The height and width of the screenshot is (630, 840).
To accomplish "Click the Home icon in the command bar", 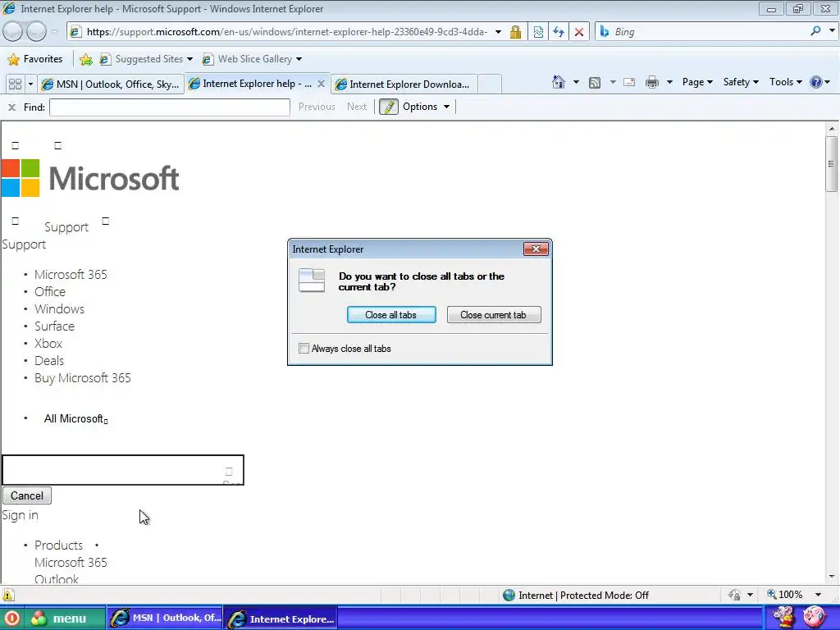I will (558, 82).
